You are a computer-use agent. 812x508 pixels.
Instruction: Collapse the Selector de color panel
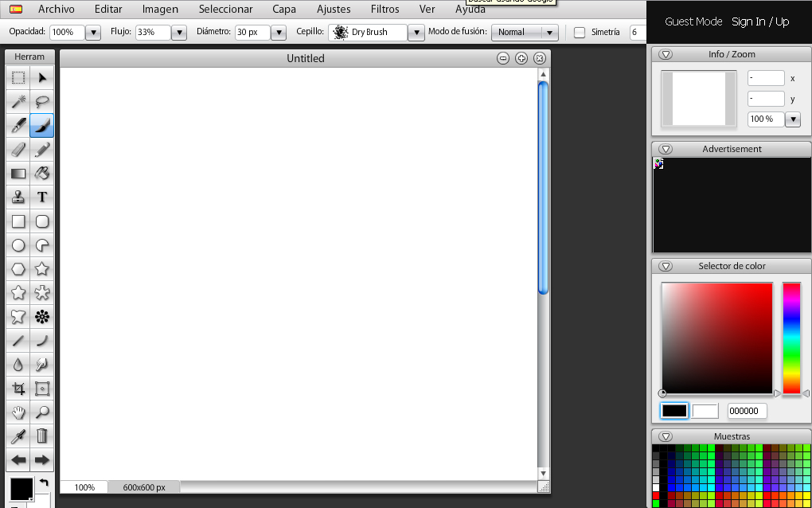coord(666,266)
